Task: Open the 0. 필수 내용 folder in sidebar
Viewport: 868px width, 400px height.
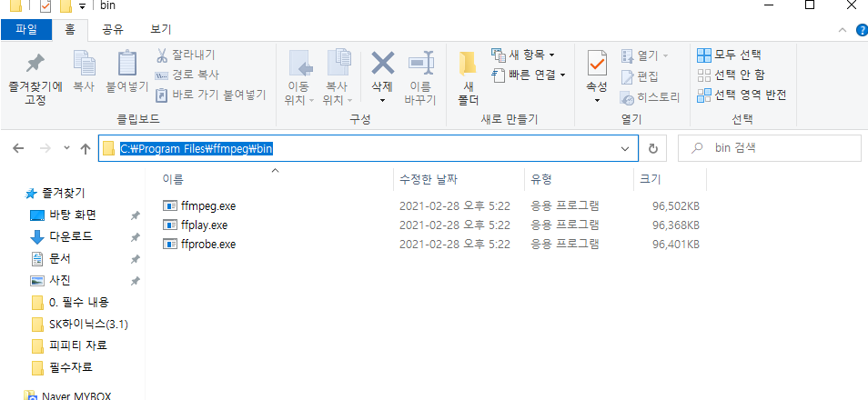Action: point(79,302)
